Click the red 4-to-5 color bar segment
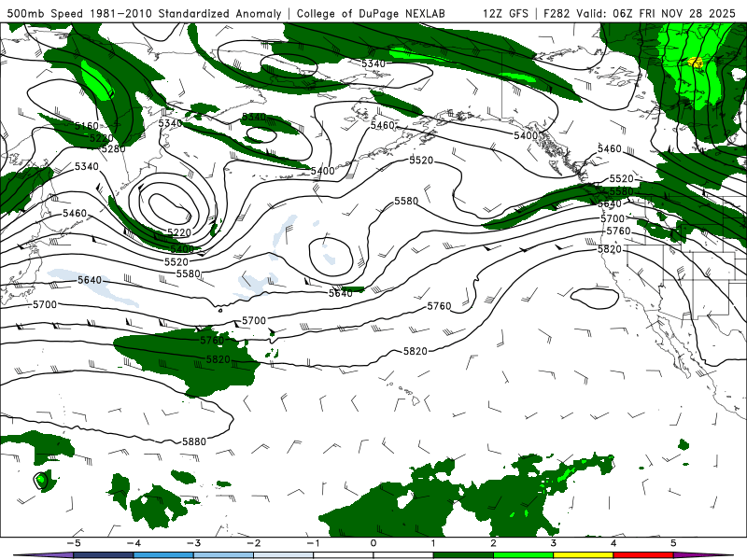The image size is (747, 560). coord(643,555)
